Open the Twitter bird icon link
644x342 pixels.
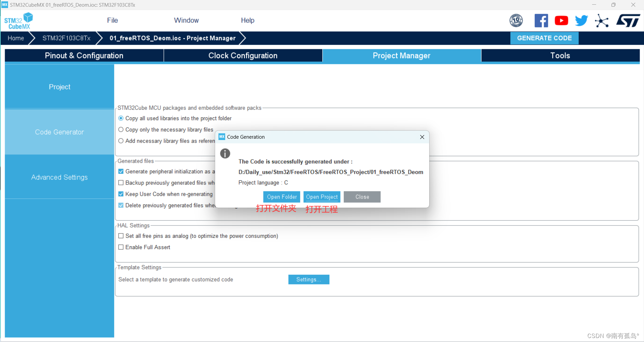581,21
